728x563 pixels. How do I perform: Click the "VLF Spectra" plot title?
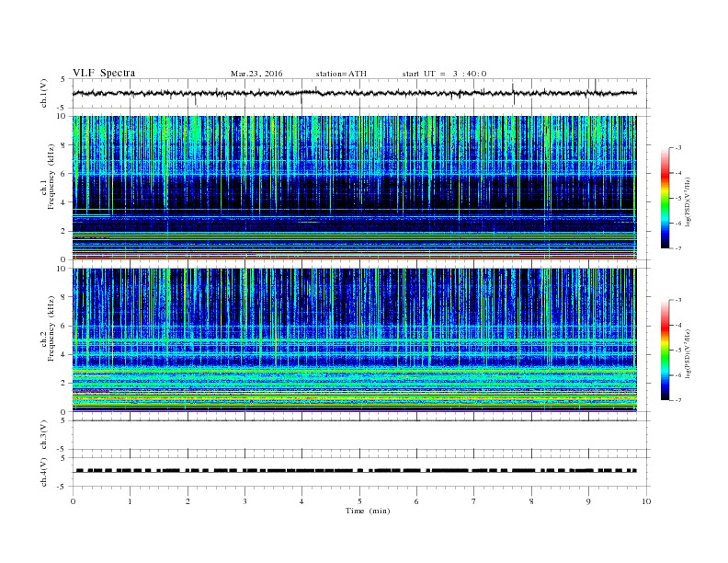[x=104, y=73]
